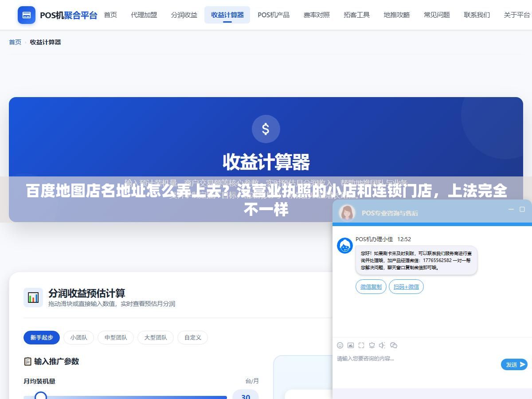Click the chat message bubble with 17765562582

tap(416, 260)
